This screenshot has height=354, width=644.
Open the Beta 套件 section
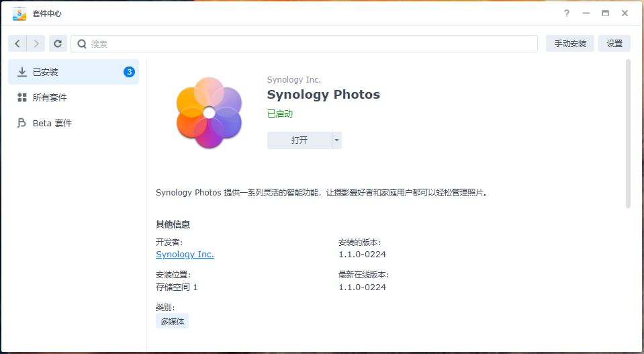click(73, 123)
